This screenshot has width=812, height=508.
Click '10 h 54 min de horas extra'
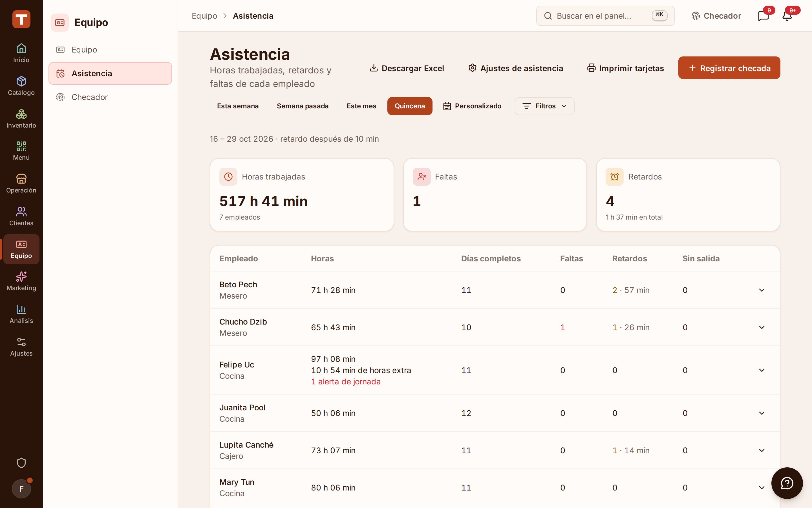click(361, 370)
